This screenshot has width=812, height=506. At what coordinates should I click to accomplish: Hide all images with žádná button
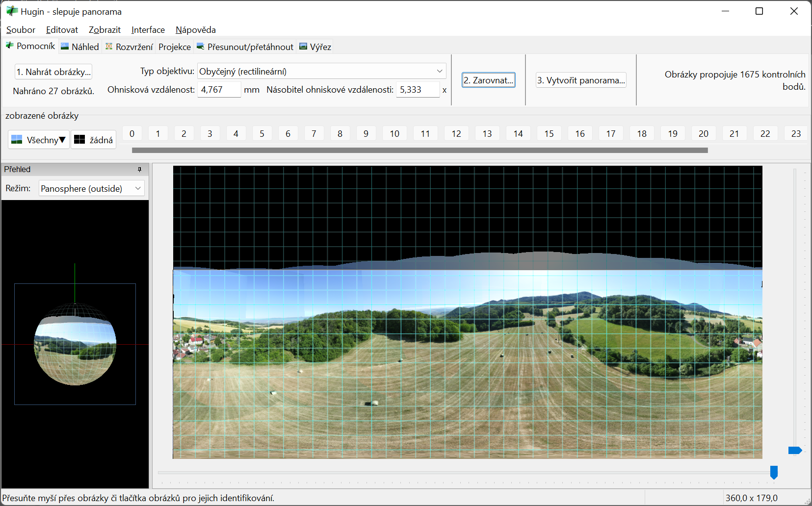click(x=93, y=140)
